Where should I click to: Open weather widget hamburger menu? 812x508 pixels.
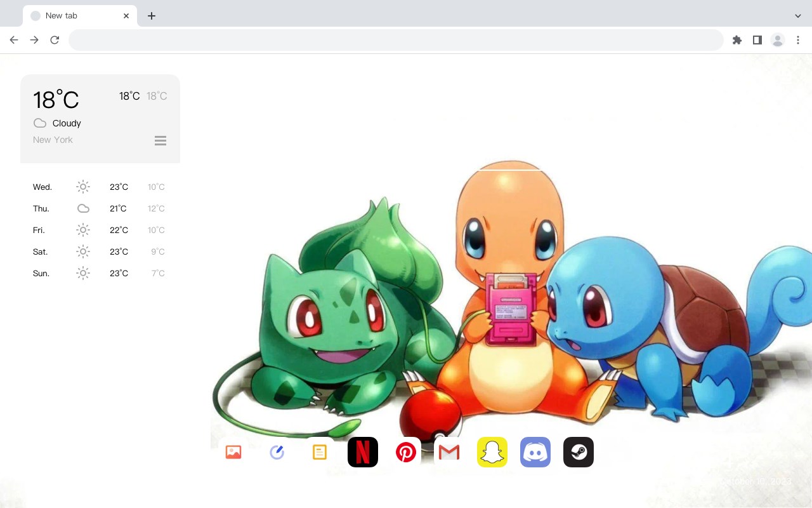160,140
